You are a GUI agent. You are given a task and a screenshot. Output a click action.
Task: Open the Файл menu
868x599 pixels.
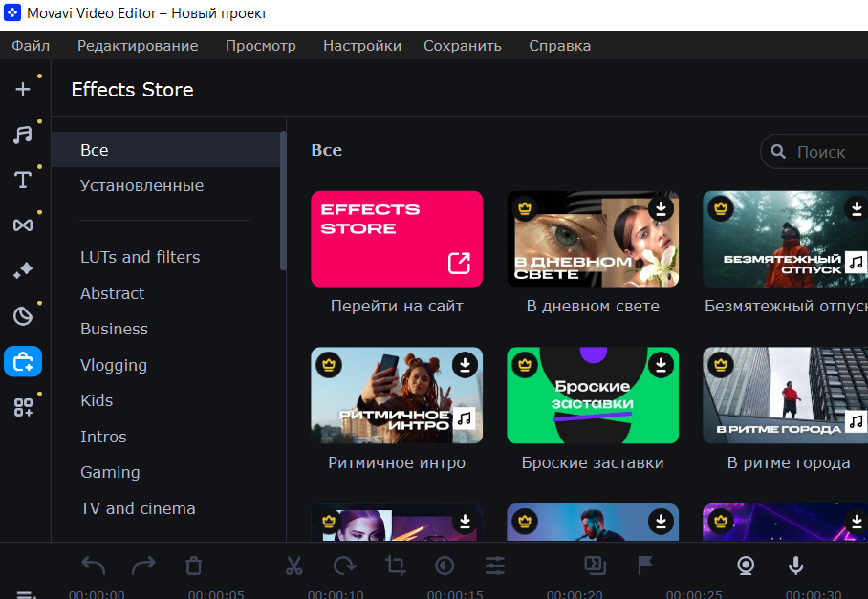click(31, 45)
